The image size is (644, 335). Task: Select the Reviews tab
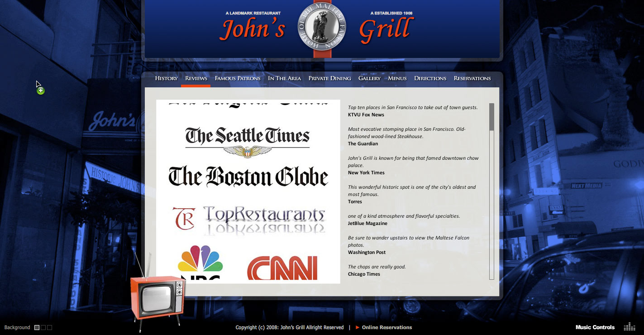[196, 78]
